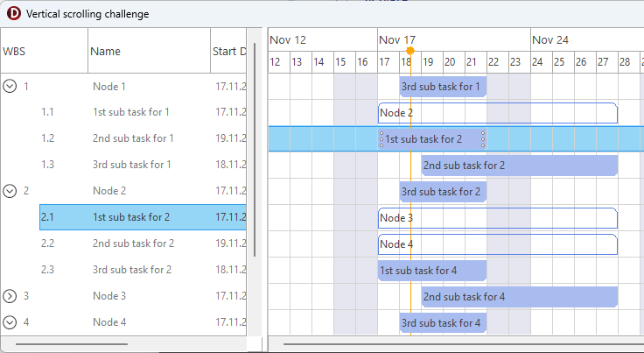Click the orange today marker on timeline
Viewport: 644px width, 353px height.
[410, 51]
